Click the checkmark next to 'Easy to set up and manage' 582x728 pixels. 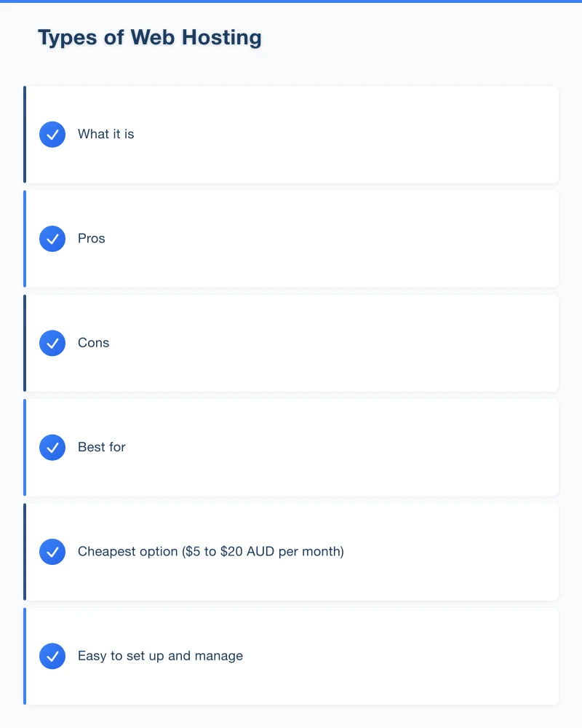pos(52,656)
